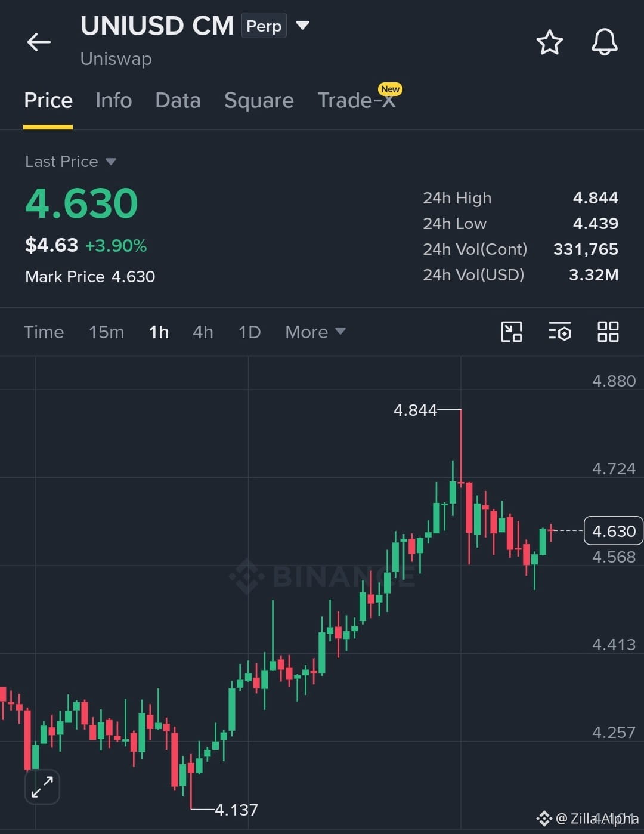Switch to the Data tab
This screenshot has width=644, height=834.
click(x=178, y=100)
